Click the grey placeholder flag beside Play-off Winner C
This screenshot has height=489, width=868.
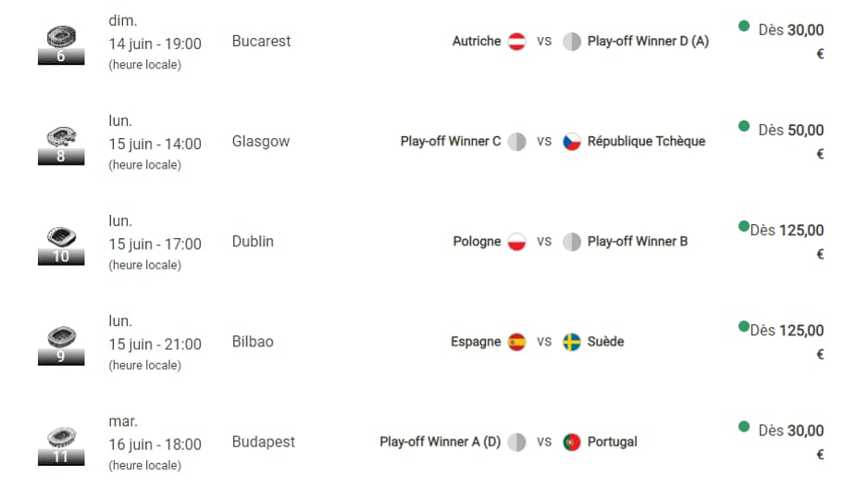516,142
